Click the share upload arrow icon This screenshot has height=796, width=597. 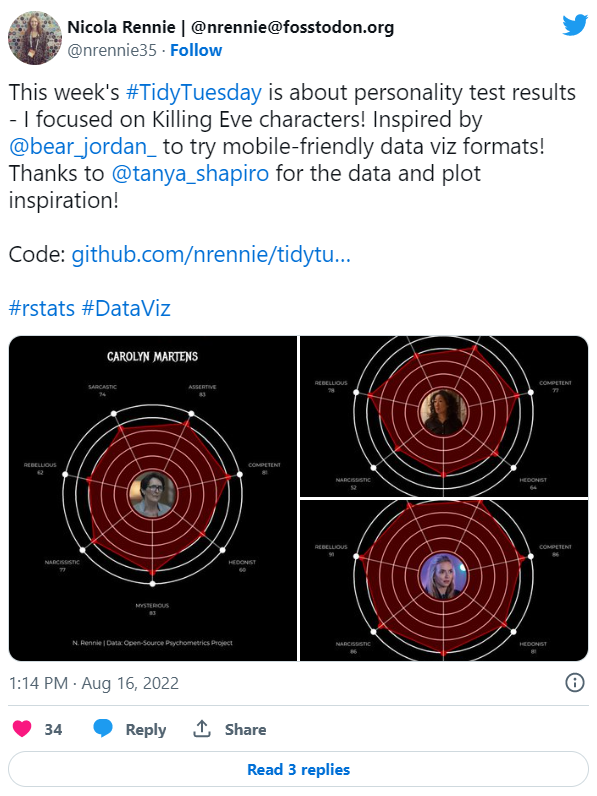point(202,728)
